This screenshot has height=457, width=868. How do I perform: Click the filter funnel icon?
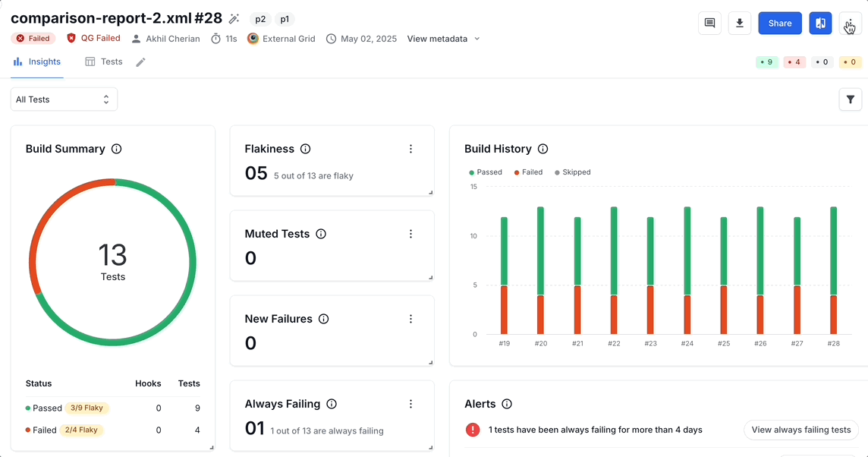pyautogui.click(x=850, y=99)
